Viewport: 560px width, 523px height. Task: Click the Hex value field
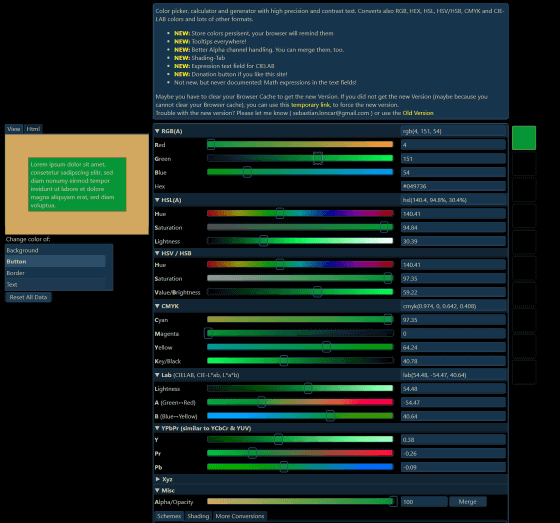453,186
